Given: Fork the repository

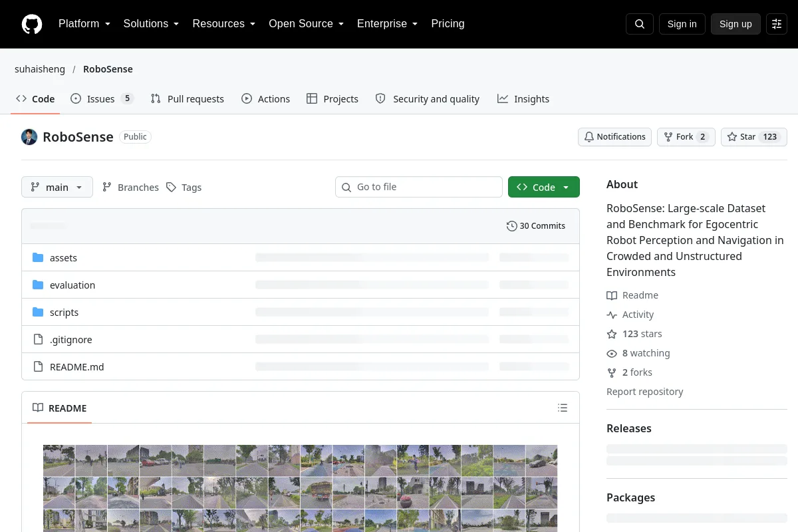Looking at the screenshot, I should point(686,137).
